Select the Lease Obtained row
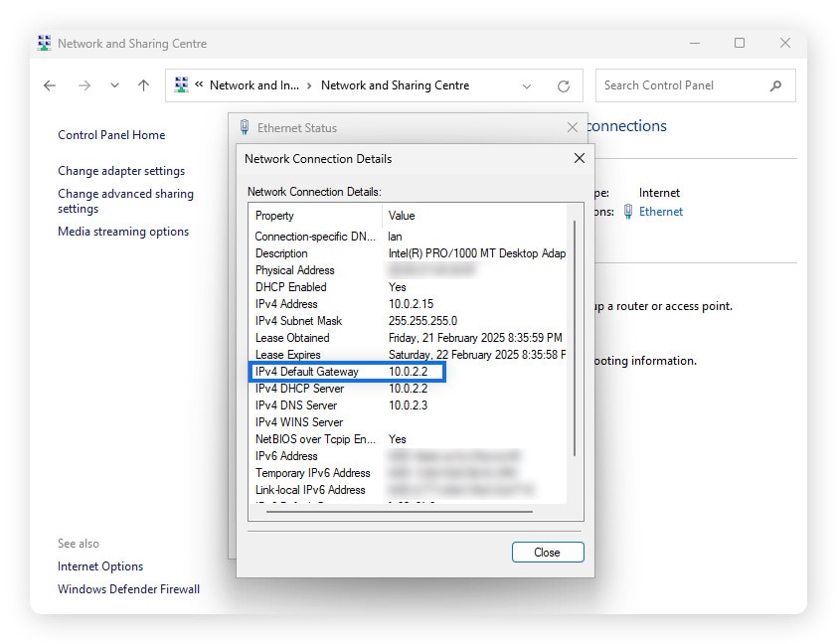837x644 pixels. coord(408,338)
